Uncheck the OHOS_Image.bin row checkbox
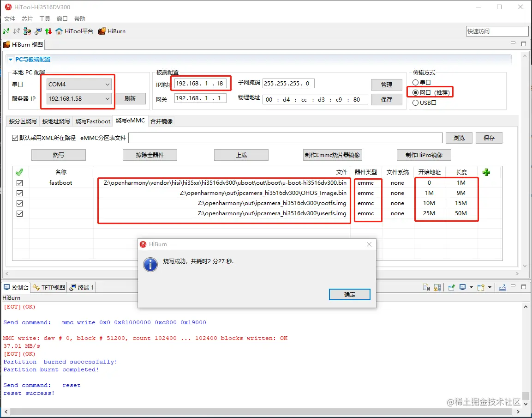This screenshot has width=532, height=418. [20, 193]
